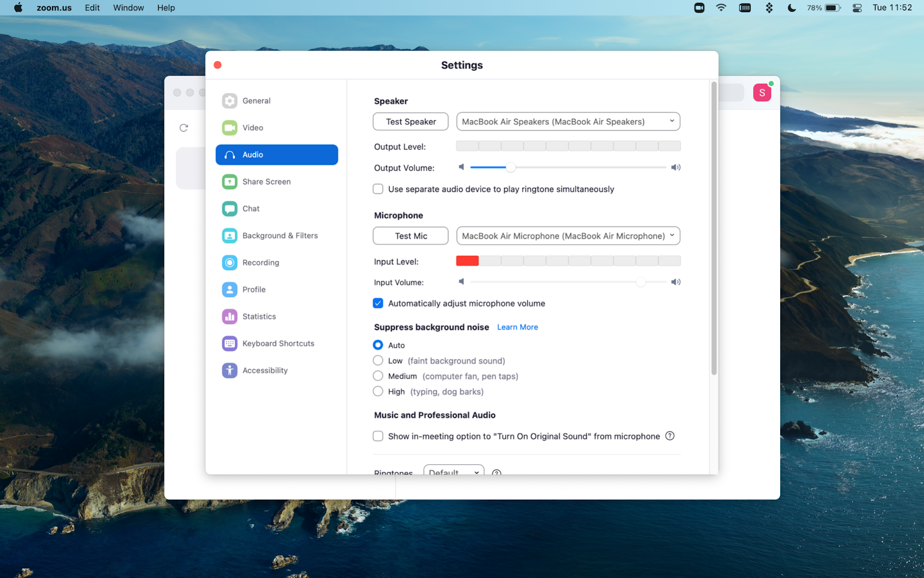
Task: Click the pink S profile avatar
Action: (762, 92)
